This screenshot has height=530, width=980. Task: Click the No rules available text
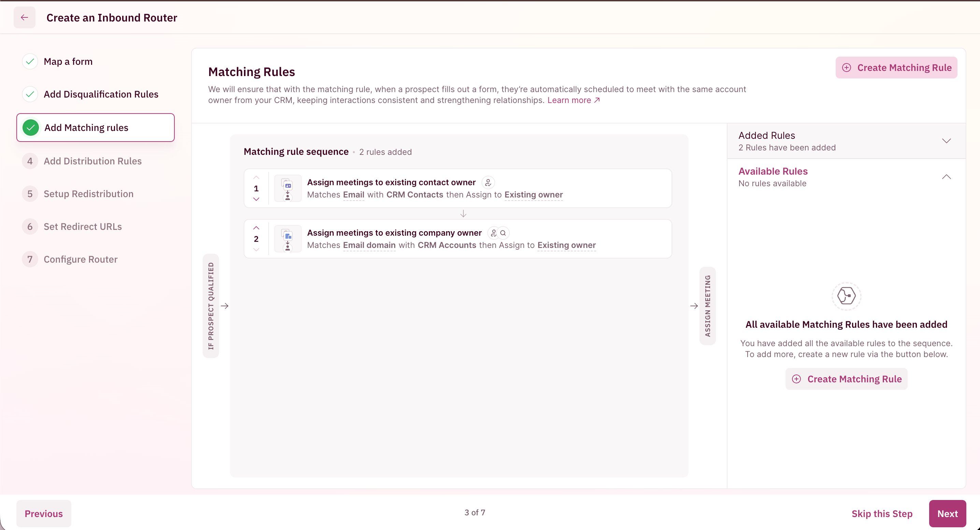(772, 183)
